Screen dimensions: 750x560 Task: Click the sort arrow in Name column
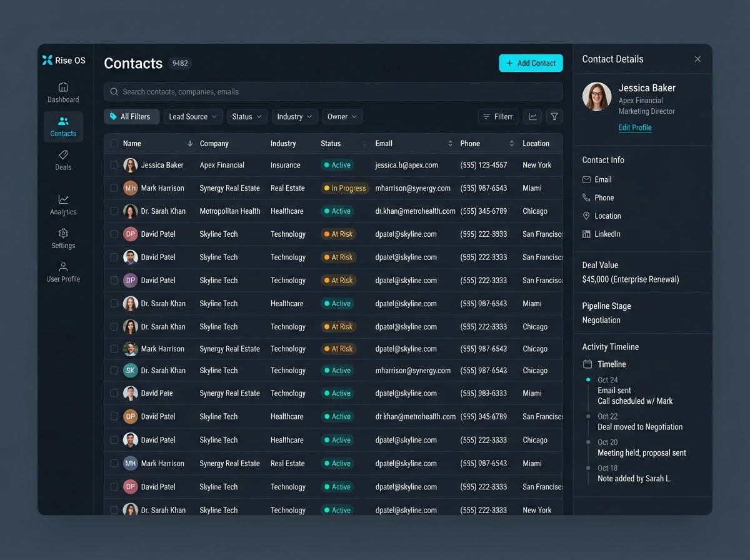(x=190, y=144)
